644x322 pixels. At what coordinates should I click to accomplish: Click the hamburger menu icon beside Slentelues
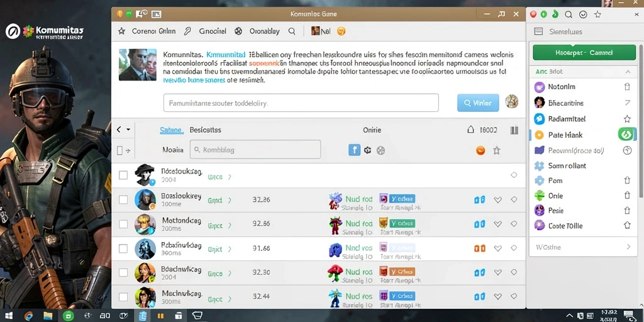pyautogui.click(x=538, y=31)
